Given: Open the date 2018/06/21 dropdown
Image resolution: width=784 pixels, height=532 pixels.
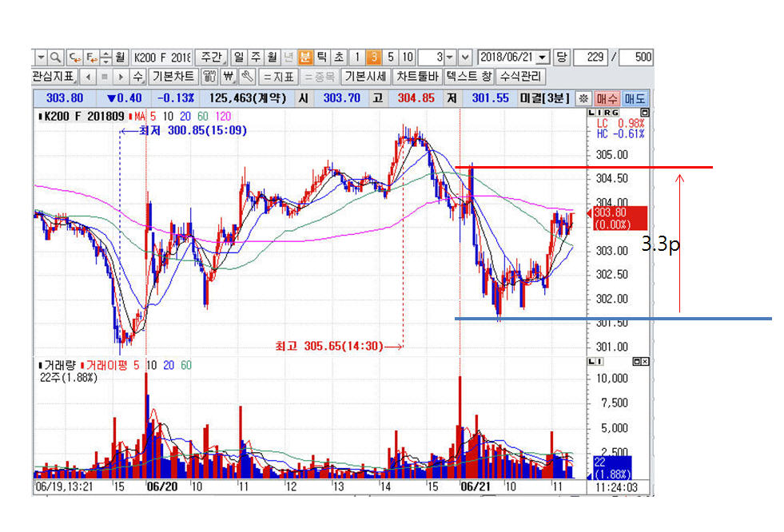Looking at the screenshot, I should 543,58.
